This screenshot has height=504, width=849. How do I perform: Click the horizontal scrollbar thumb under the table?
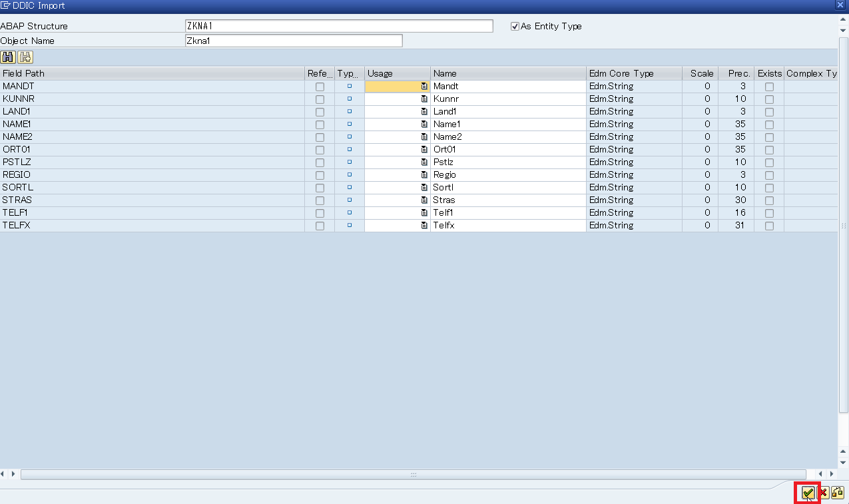[413, 475]
